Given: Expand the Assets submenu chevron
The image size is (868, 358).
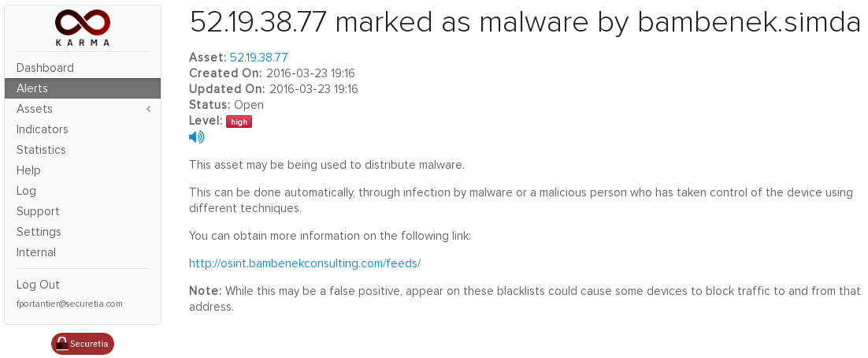Looking at the screenshot, I should coord(148,109).
